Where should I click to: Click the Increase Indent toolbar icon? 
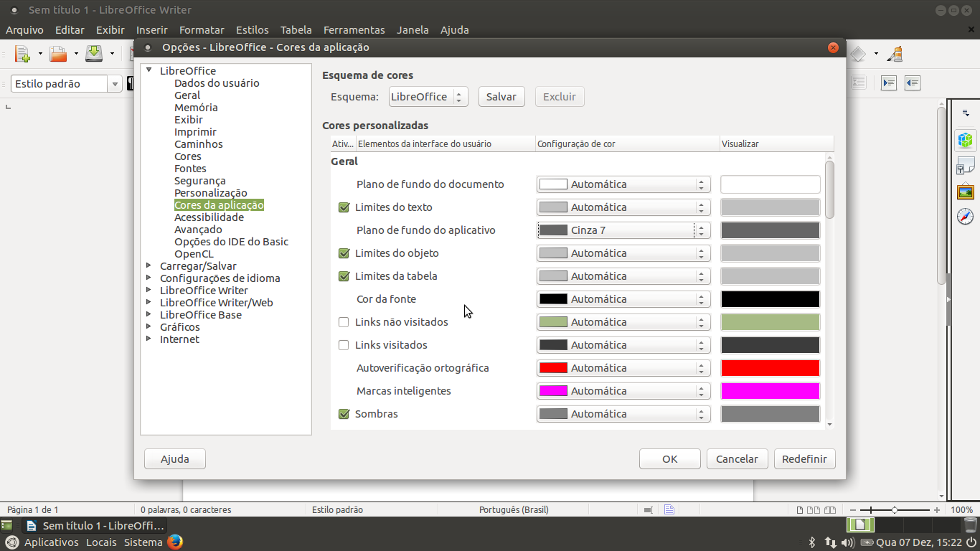pyautogui.click(x=889, y=83)
